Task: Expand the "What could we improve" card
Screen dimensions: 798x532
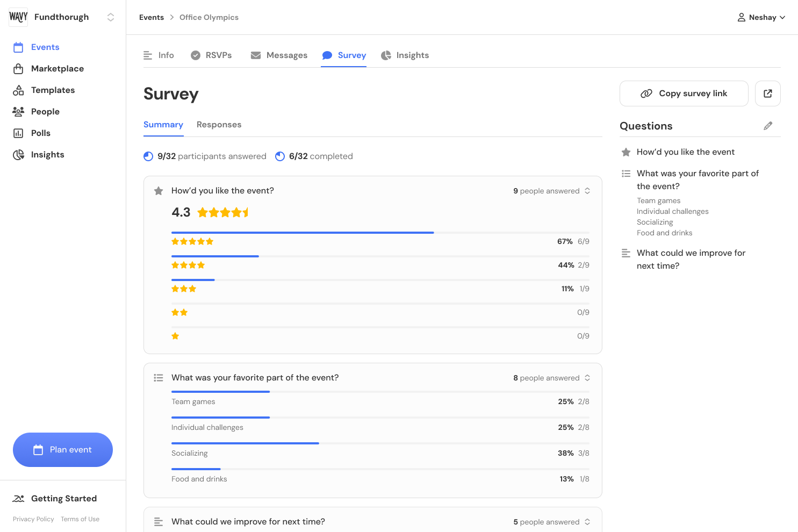Action: (587, 522)
